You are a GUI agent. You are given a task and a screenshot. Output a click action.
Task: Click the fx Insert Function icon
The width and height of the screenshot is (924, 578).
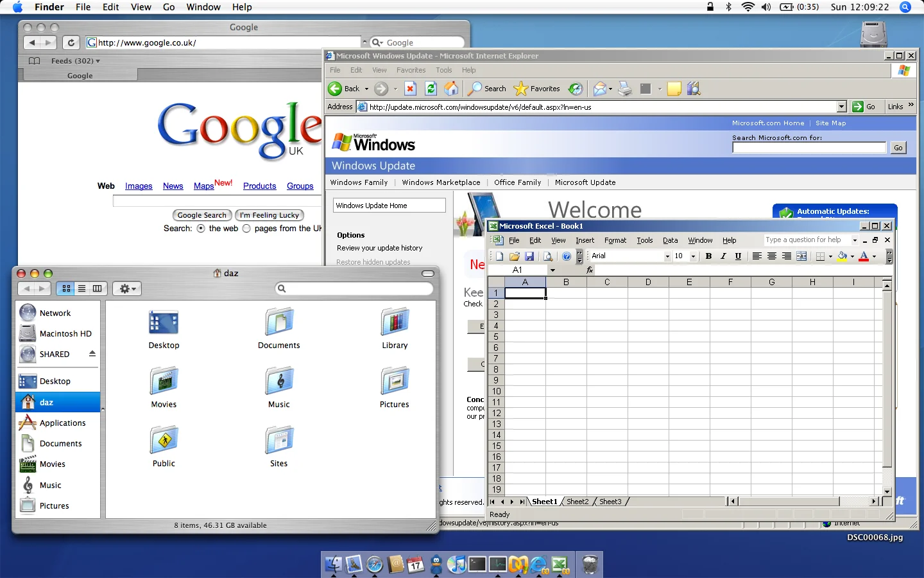coord(590,270)
